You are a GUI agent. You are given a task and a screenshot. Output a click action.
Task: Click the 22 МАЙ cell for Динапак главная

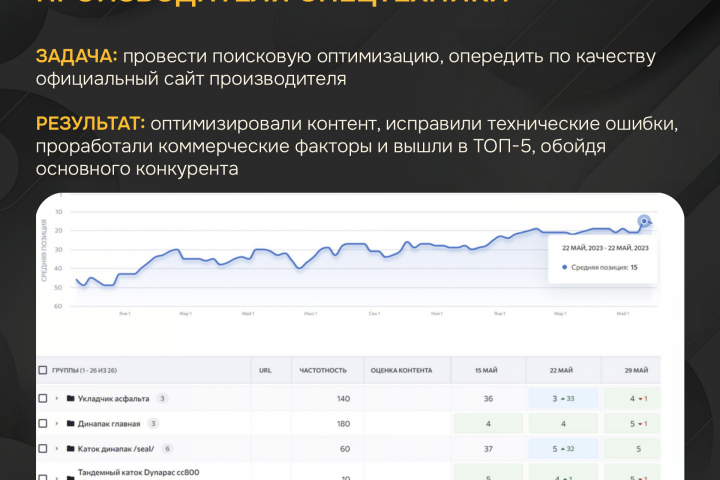click(563, 424)
